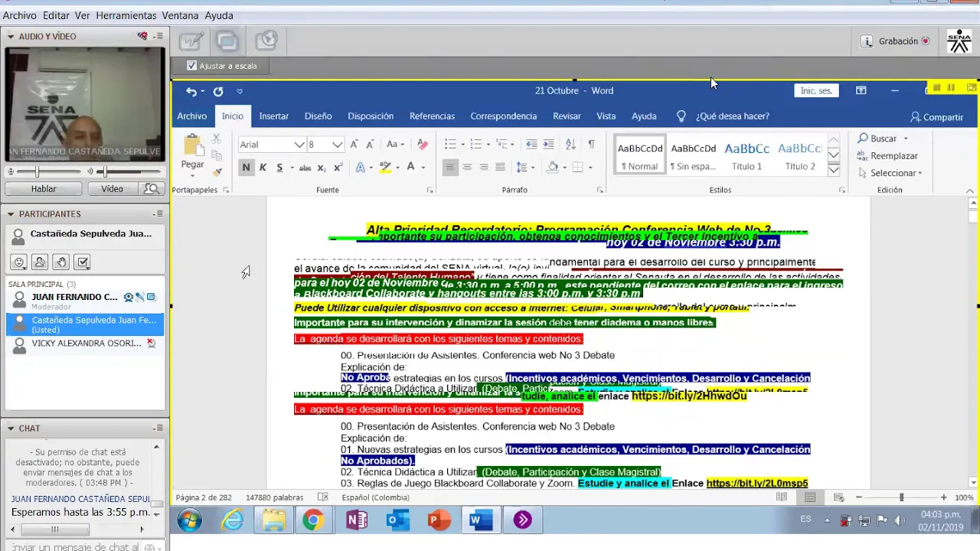Open the change case Aa dropdown
The width and height of the screenshot is (980, 551).
coord(395,145)
